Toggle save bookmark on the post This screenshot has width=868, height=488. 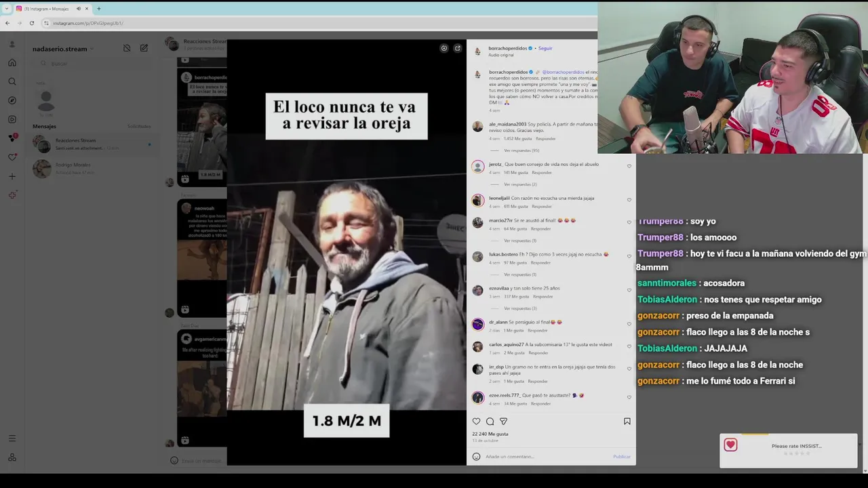(x=627, y=421)
